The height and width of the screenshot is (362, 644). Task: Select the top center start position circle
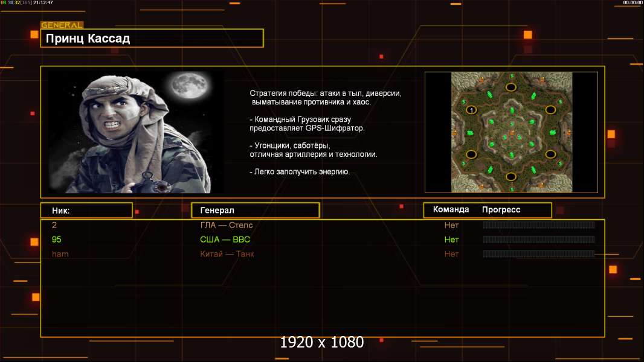pos(511,87)
